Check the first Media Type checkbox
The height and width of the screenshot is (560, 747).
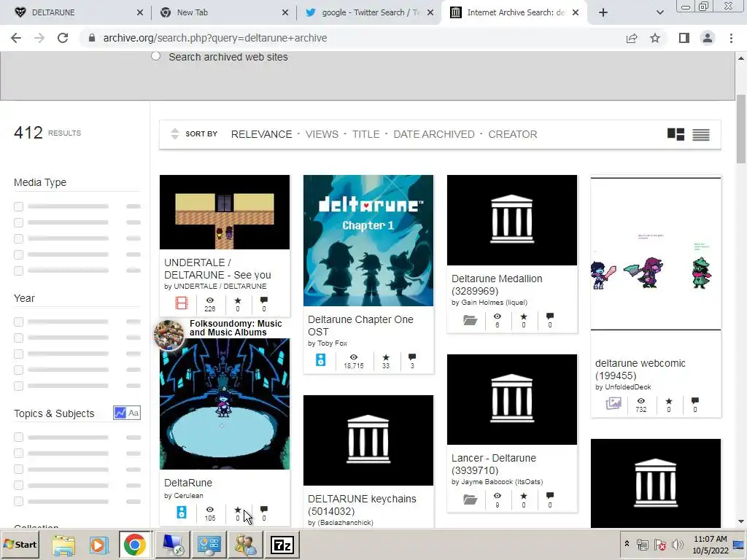pos(18,206)
